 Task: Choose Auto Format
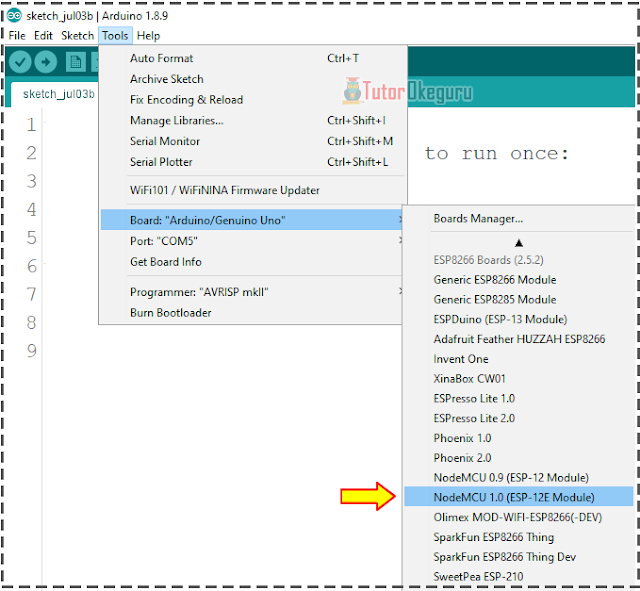point(252,58)
